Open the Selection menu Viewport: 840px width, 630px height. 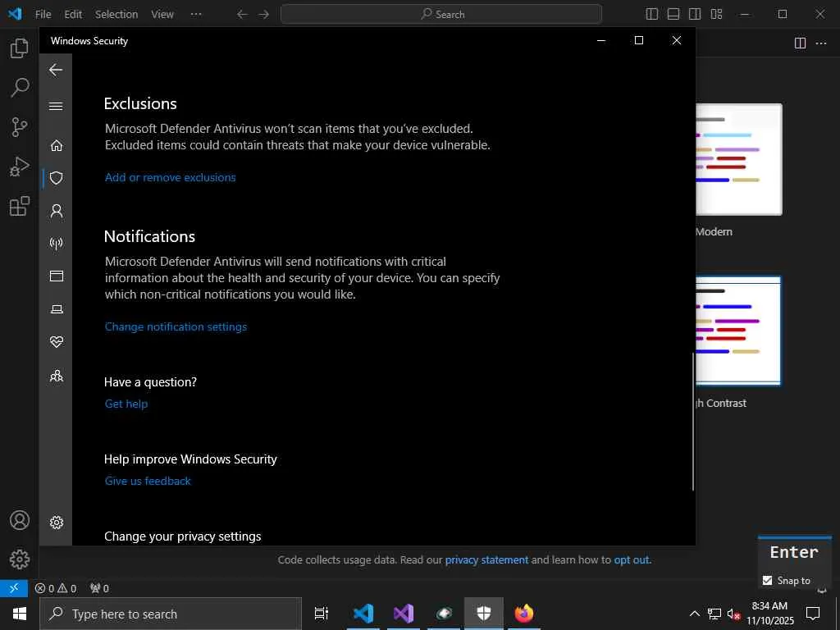[x=116, y=15]
